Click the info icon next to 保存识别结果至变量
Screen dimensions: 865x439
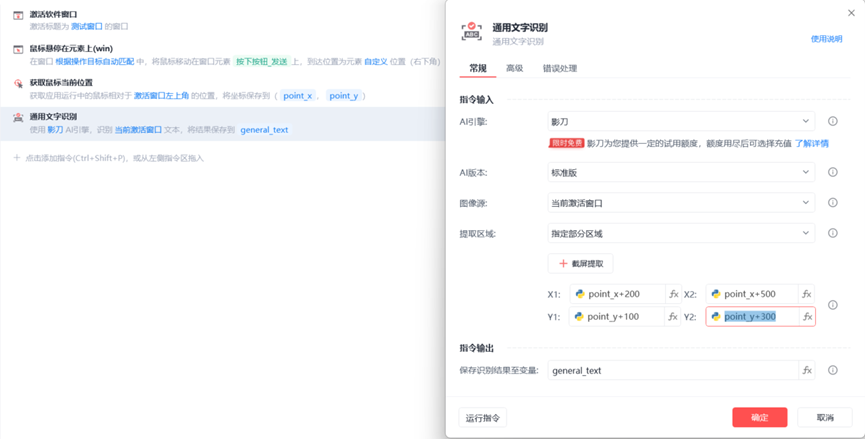(833, 370)
